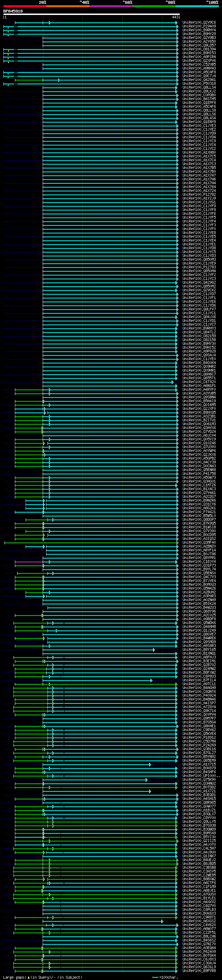Select the UniRef100_B8HXQ5 label
This screenshot has height=980, width=222.
[x=199, y=412]
